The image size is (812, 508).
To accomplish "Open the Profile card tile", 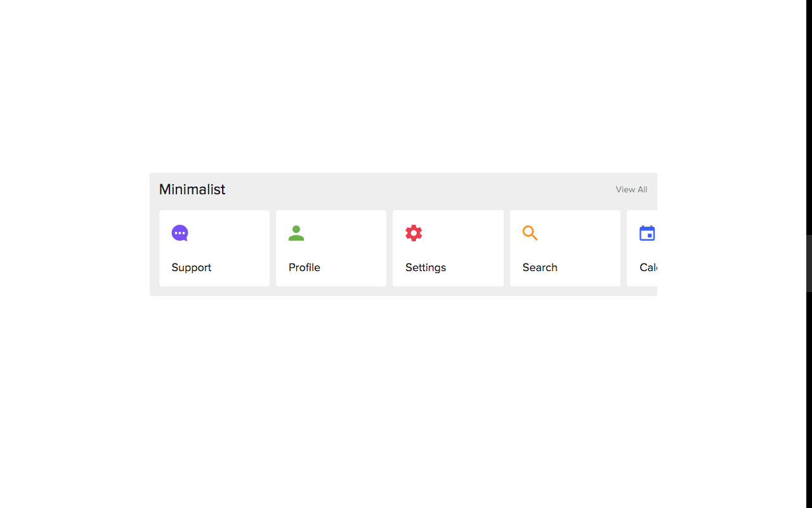I will tap(331, 248).
